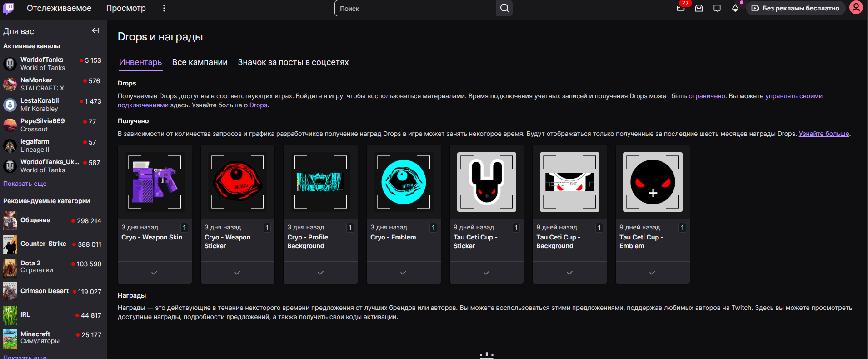This screenshot has width=868, height=359.
Task: Open the mail envelope icon in top bar
Action: 699,8
